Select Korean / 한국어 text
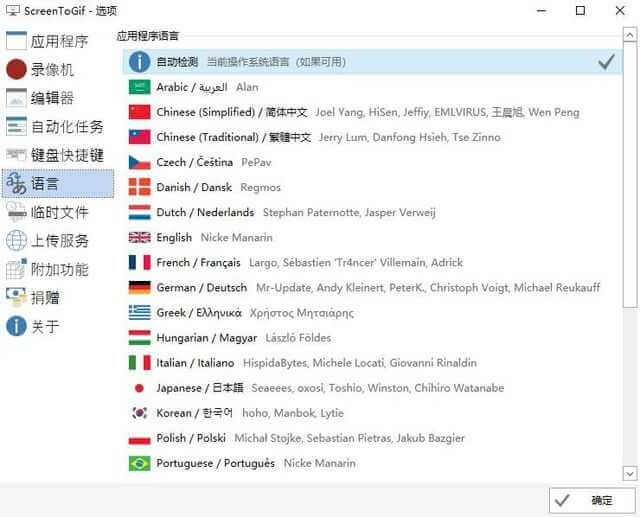Viewport: 640px width, 517px height. [194, 413]
